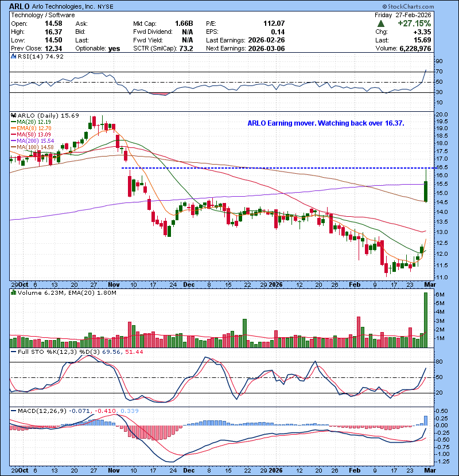The image size is (459, 476).
Task: Click the tall green earnings-day volume bar
Action: 426,320
